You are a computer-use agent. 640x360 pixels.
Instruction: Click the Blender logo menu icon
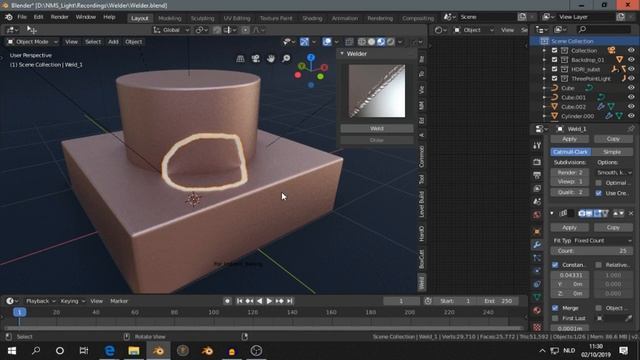(x=9, y=17)
